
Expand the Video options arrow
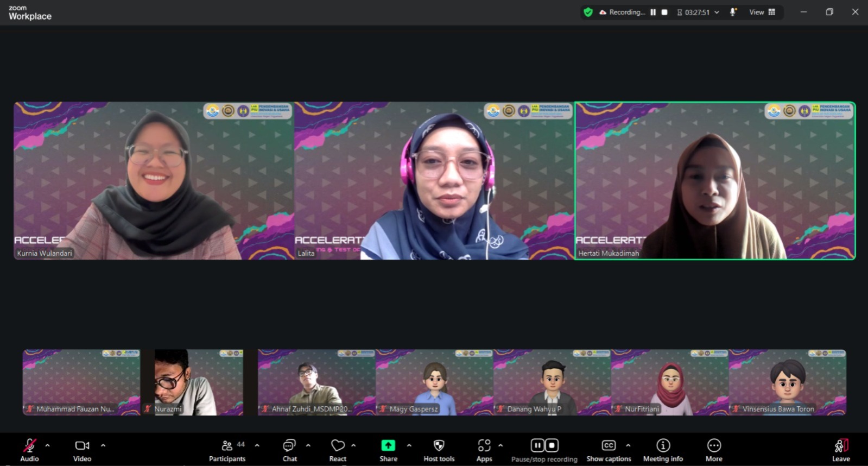pos(103,445)
